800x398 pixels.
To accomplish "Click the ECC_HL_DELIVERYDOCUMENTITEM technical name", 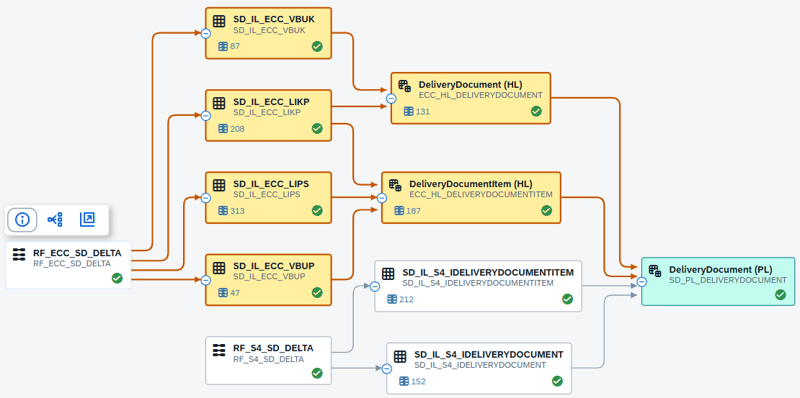I will 481,194.
